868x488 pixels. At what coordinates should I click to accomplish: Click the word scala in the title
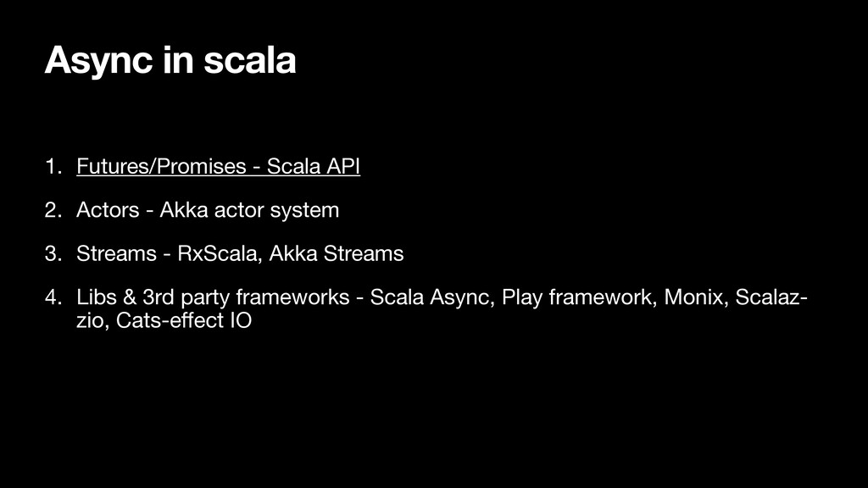coord(250,60)
